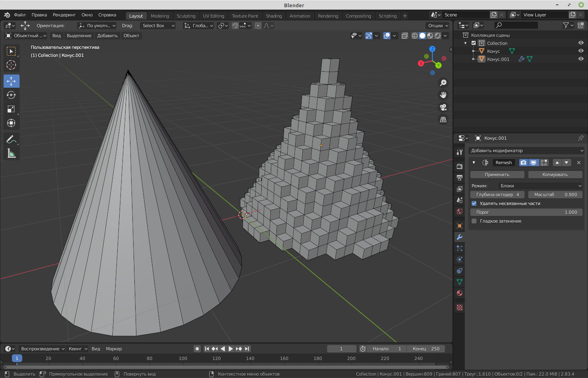
Task: Toggle the remove disconnected pieces checkbox
Action: [x=474, y=203]
